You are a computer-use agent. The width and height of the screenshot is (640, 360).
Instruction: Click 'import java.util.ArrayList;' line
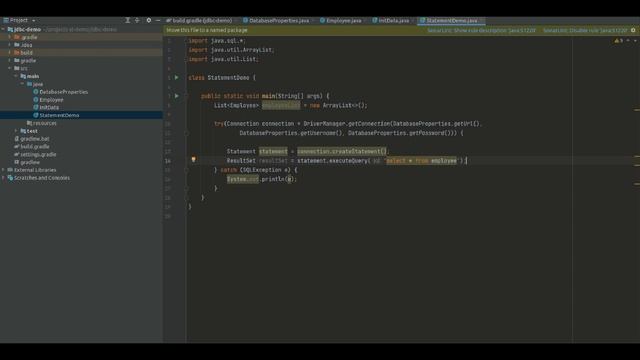point(231,50)
